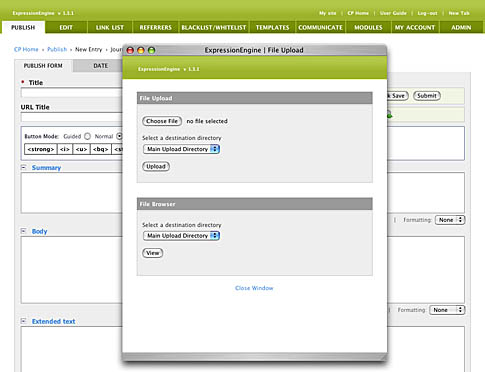Select the Normal button mode radio

[x=119, y=136]
